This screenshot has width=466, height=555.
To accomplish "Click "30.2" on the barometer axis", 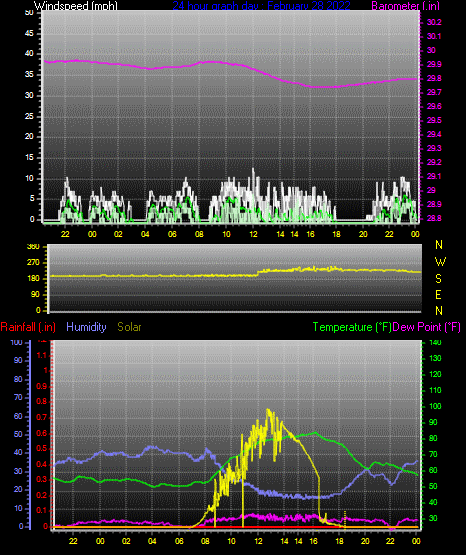I will pos(434,22).
